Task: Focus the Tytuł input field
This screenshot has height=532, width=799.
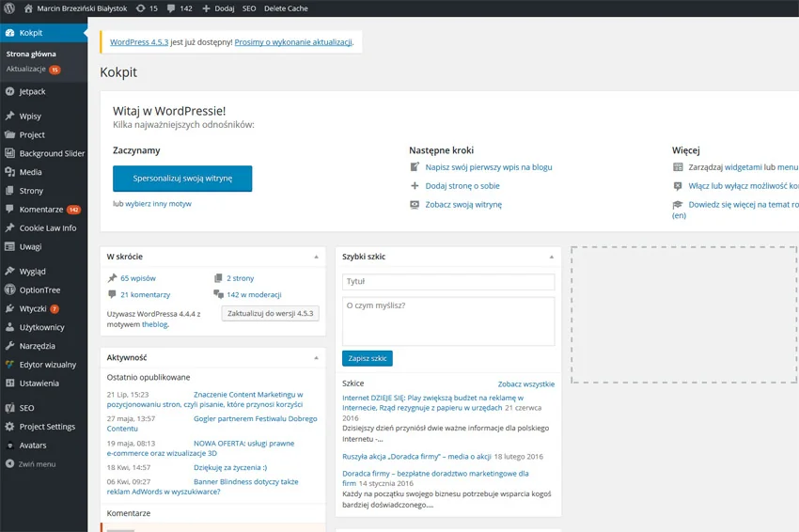Action: pos(448,282)
